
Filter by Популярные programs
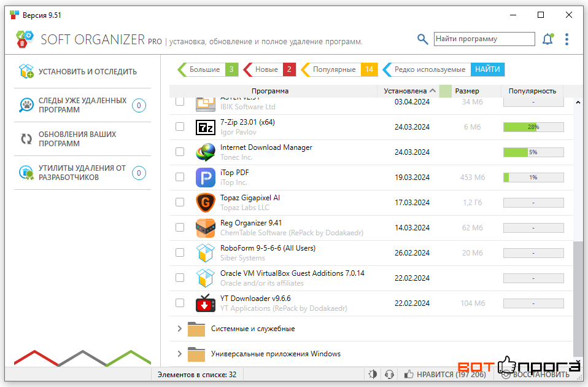tap(339, 69)
